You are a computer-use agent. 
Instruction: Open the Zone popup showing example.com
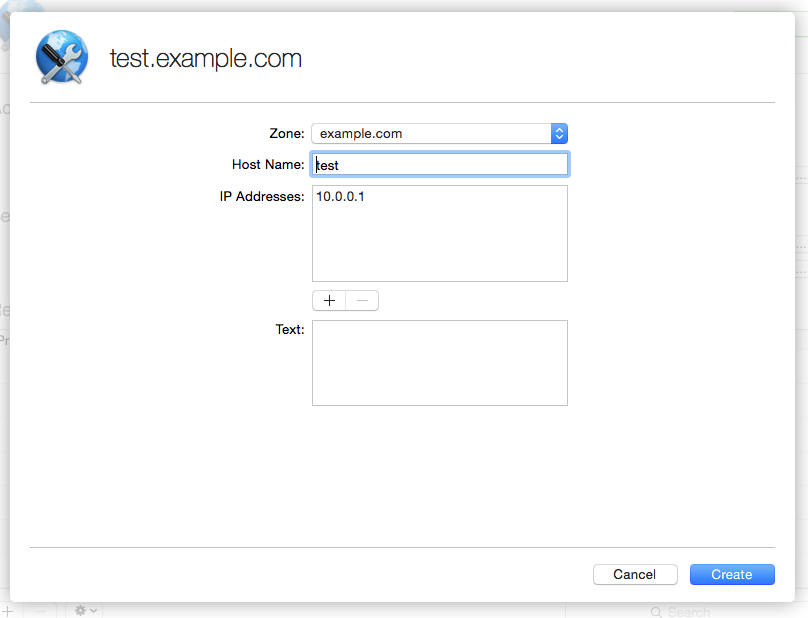(x=440, y=133)
